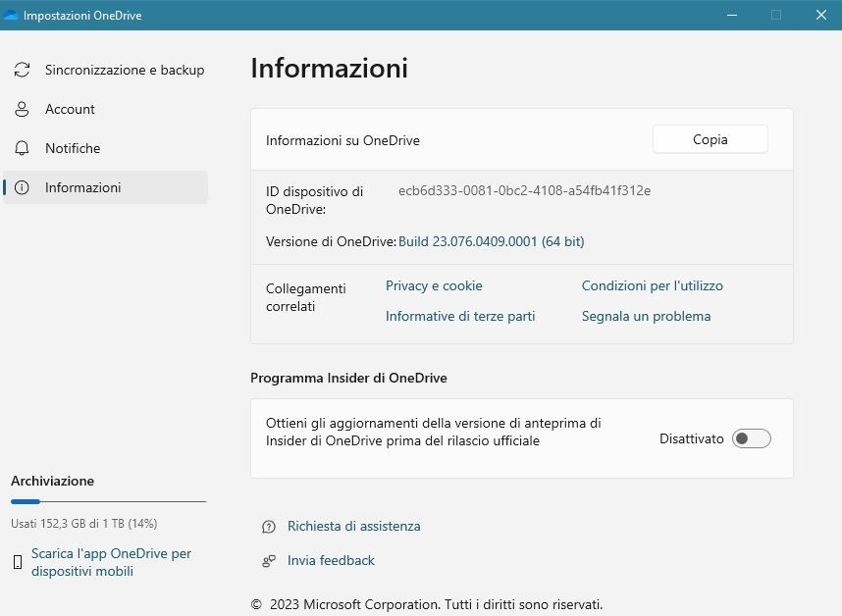Open Richiesta di assistenza link
Viewport: 842px width, 616px height.
(x=354, y=526)
